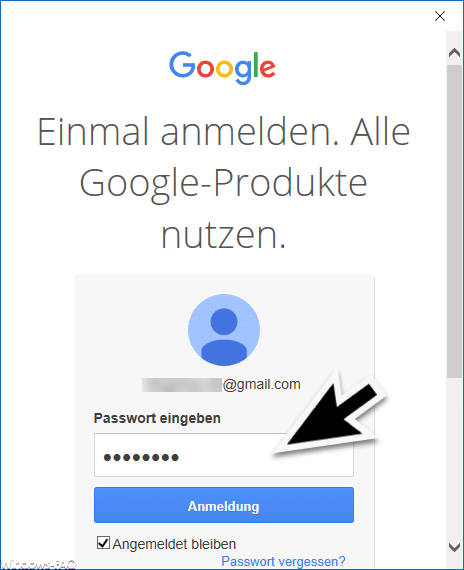Click the empty scrollbar track below the thumb

tap(454, 458)
